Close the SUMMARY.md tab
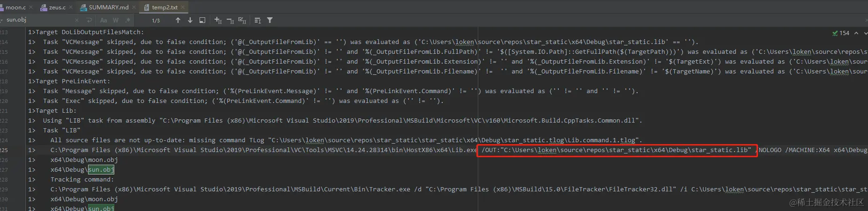 click(x=134, y=7)
